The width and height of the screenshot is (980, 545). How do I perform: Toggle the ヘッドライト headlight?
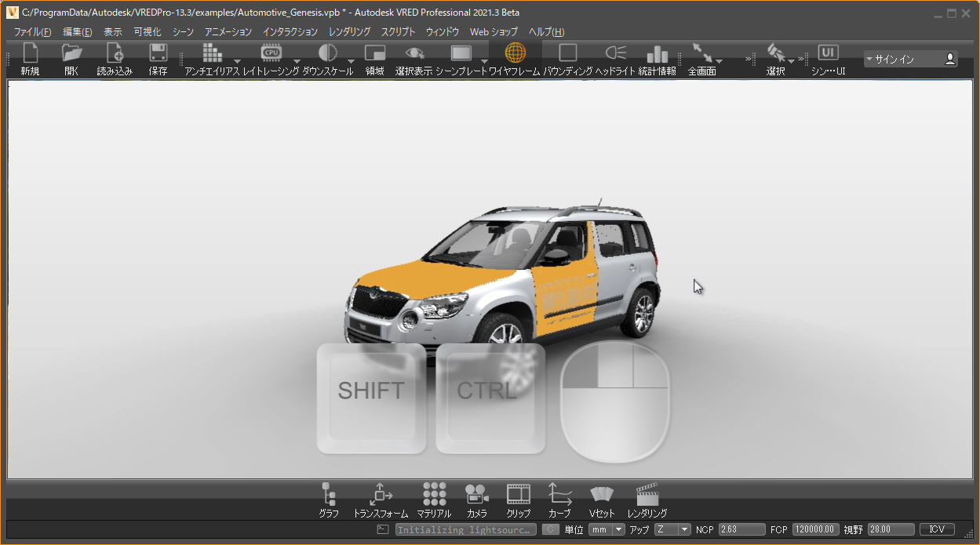(616, 53)
